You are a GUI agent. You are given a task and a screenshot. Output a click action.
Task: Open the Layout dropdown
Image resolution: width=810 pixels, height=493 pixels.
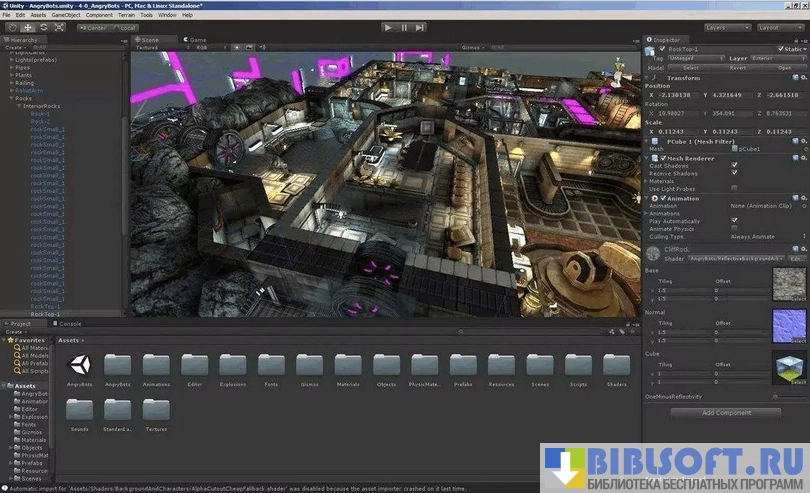(x=781, y=27)
